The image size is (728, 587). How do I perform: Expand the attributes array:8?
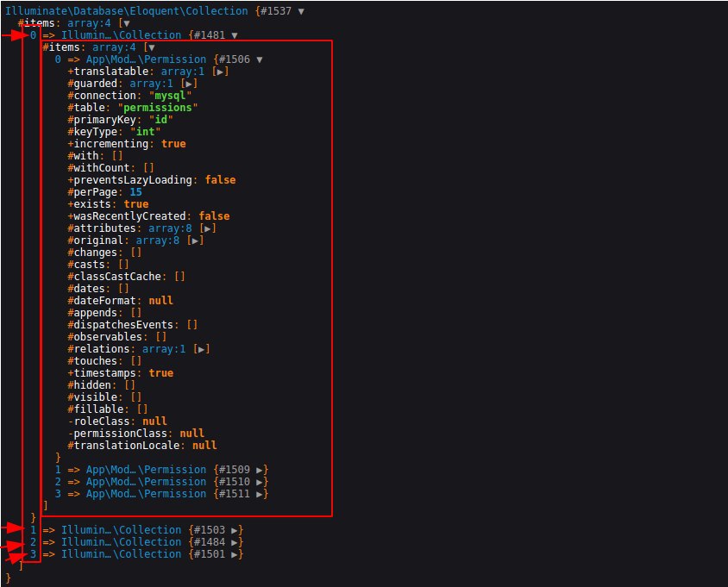pos(207,228)
